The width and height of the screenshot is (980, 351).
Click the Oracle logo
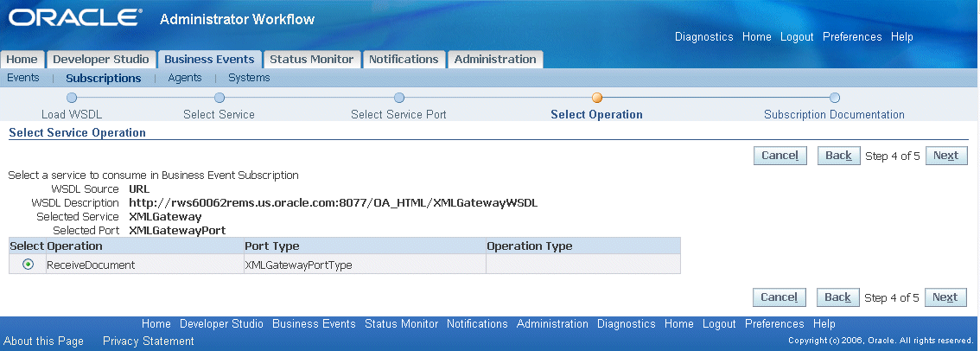pos(76,18)
